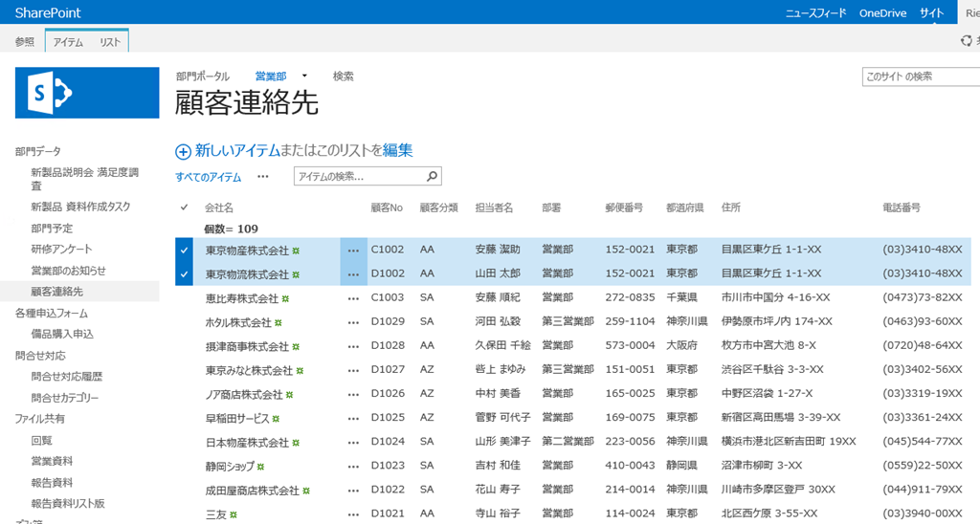Click the 個数= 109 count text

[x=231, y=229]
